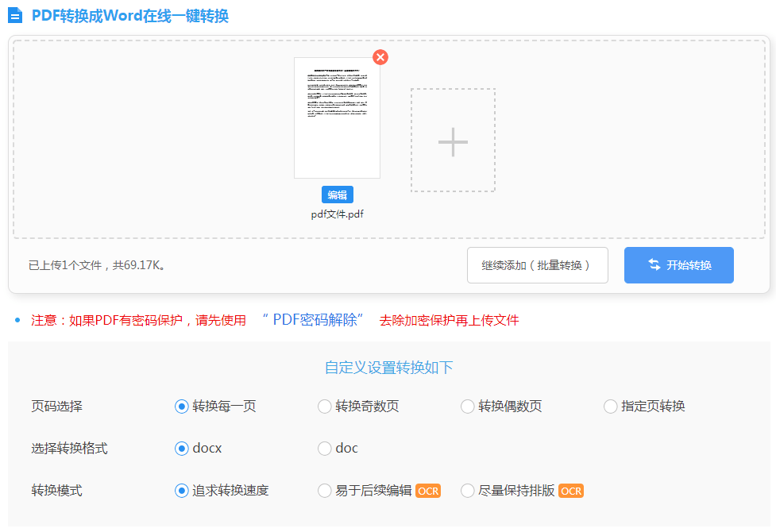This screenshot has height=532, width=776.
Task: Click the plus icon to add file
Action: click(x=453, y=142)
